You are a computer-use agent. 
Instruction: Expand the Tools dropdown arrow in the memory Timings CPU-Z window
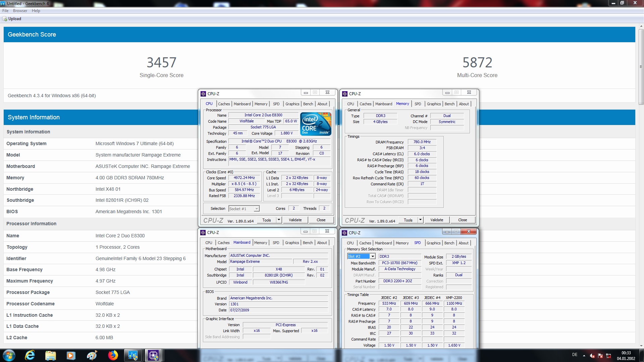(x=420, y=220)
